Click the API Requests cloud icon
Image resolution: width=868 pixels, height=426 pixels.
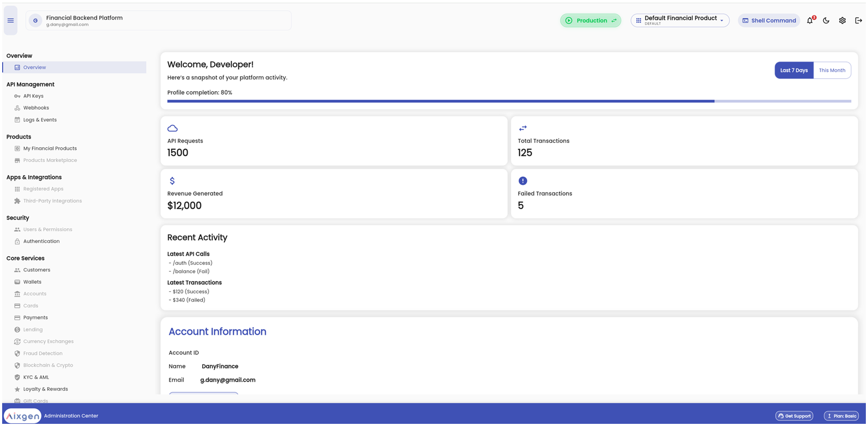[x=173, y=128]
